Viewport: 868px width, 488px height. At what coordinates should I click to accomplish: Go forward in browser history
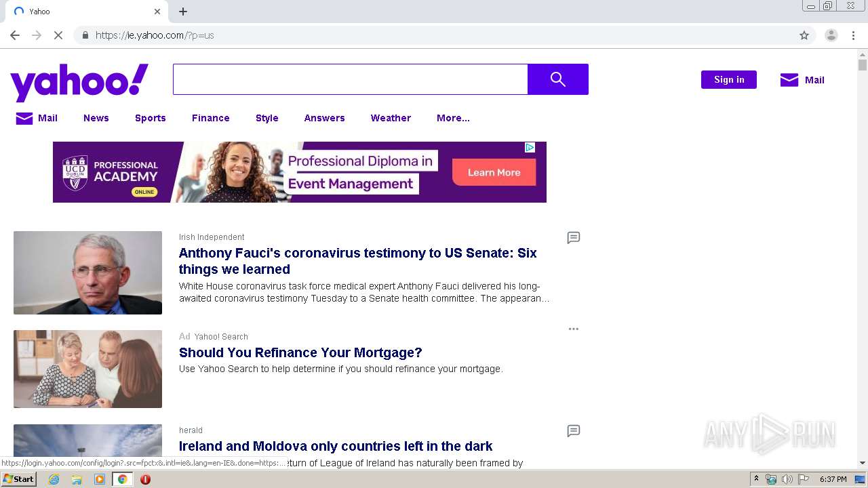pyautogui.click(x=37, y=35)
